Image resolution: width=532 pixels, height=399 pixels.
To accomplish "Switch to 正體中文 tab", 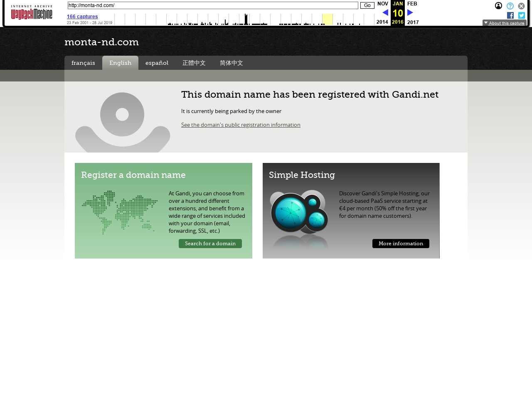I will coord(194,63).
